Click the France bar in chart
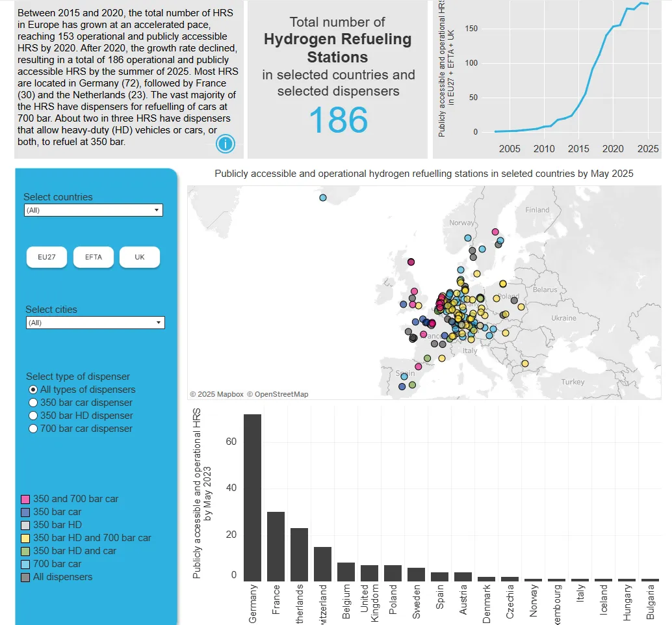The height and width of the screenshot is (625, 672). click(276, 546)
